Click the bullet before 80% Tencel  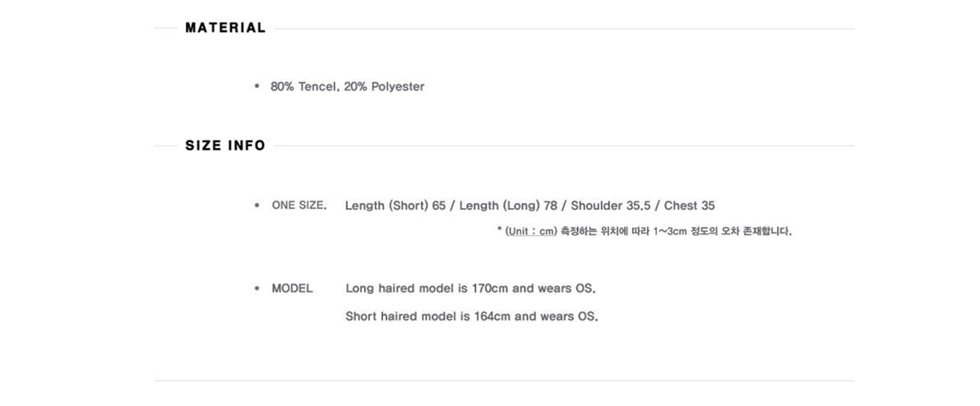[x=257, y=86]
